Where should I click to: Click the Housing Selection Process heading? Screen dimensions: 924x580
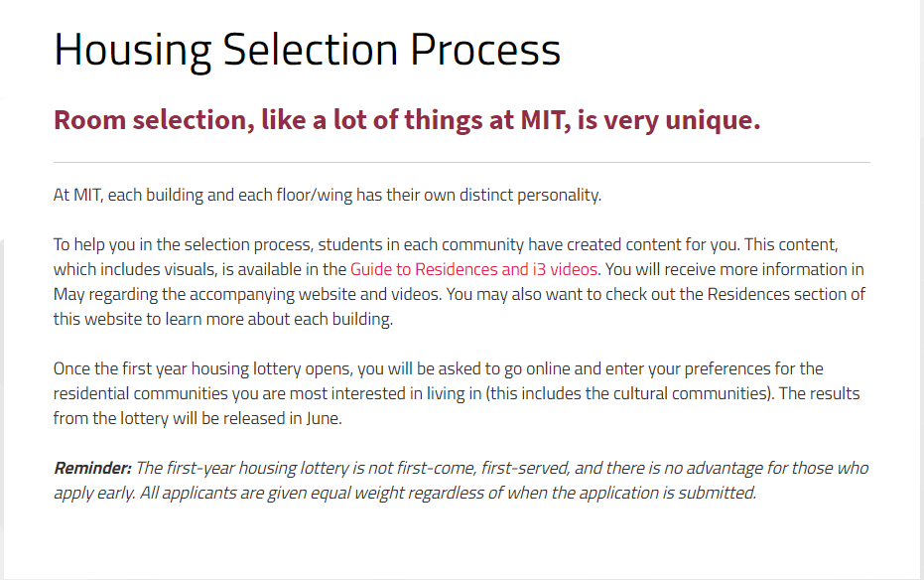point(307,51)
